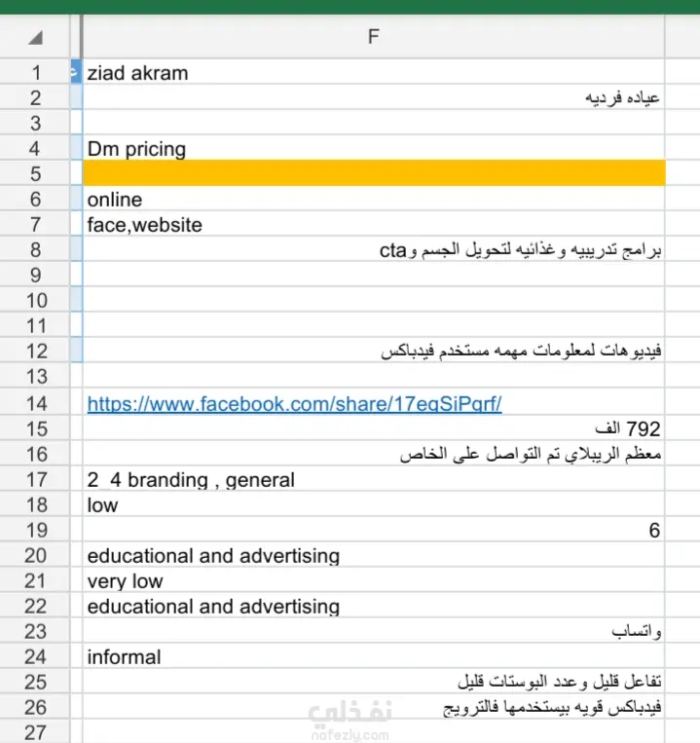Select row 5 header number
The width and height of the screenshot is (700, 743).
pyautogui.click(x=35, y=174)
